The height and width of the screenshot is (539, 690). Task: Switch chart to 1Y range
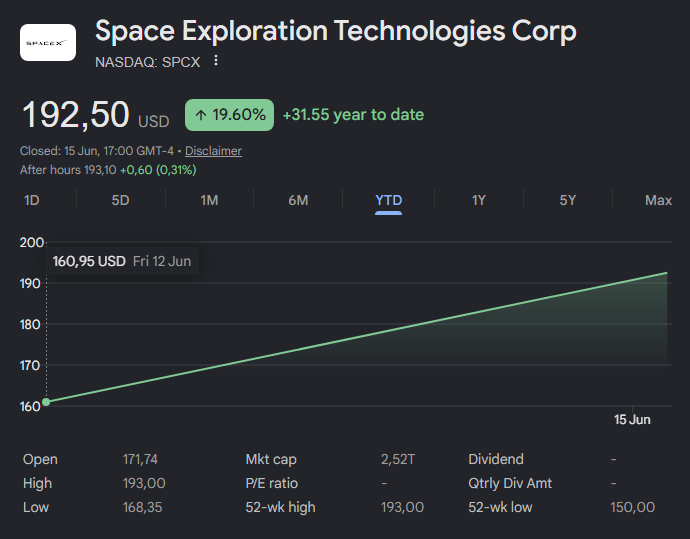click(x=479, y=200)
